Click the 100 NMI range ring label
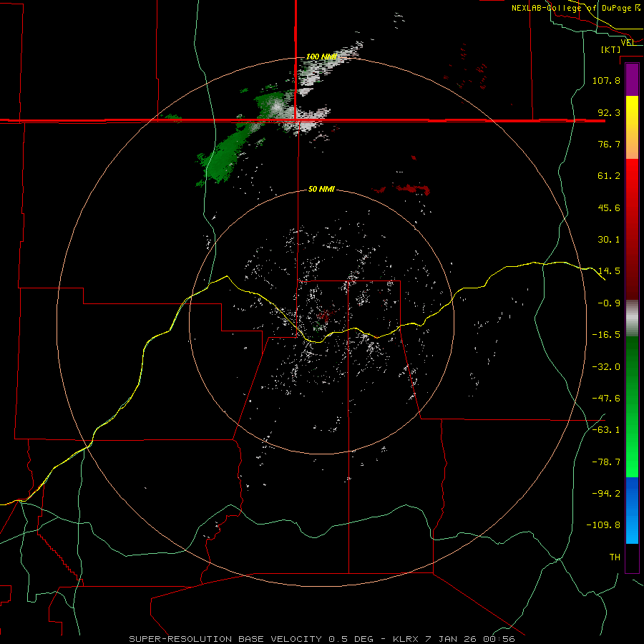The image size is (644, 644). pos(321,57)
